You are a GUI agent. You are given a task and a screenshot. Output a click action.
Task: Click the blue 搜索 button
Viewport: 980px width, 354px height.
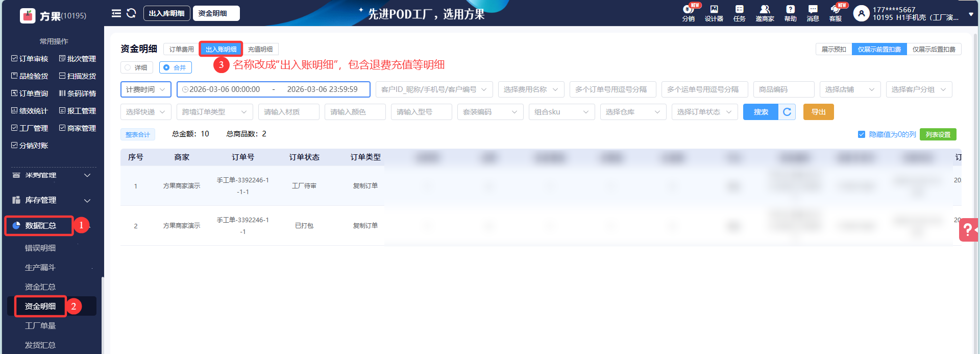761,112
